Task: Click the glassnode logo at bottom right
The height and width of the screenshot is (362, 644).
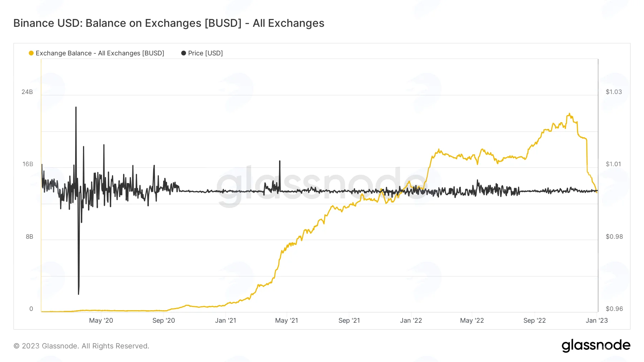Action: pyautogui.click(x=596, y=346)
